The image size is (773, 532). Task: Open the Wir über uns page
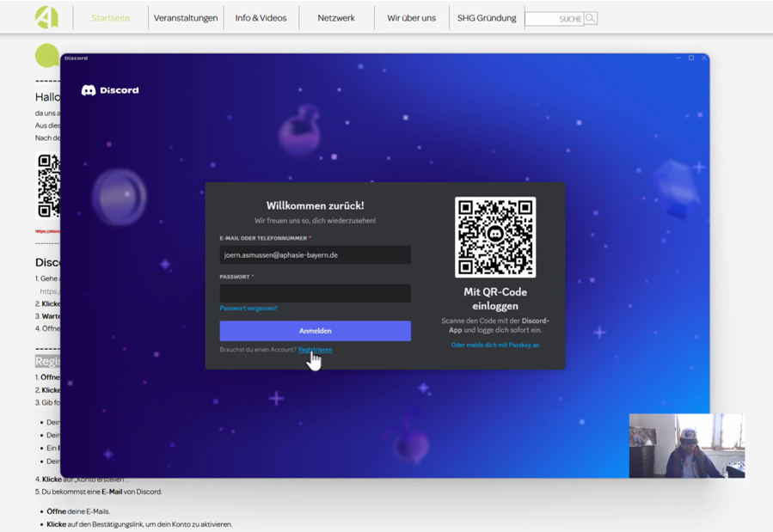tap(411, 18)
